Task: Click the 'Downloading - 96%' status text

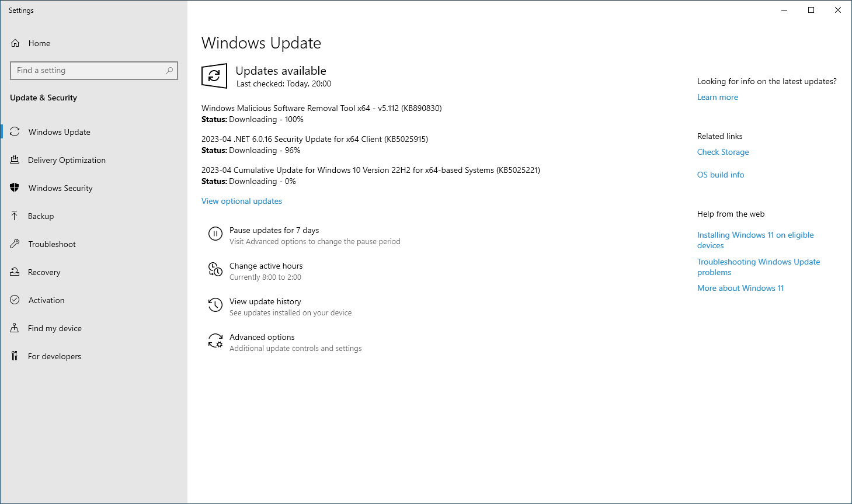Action: pos(265,150)
